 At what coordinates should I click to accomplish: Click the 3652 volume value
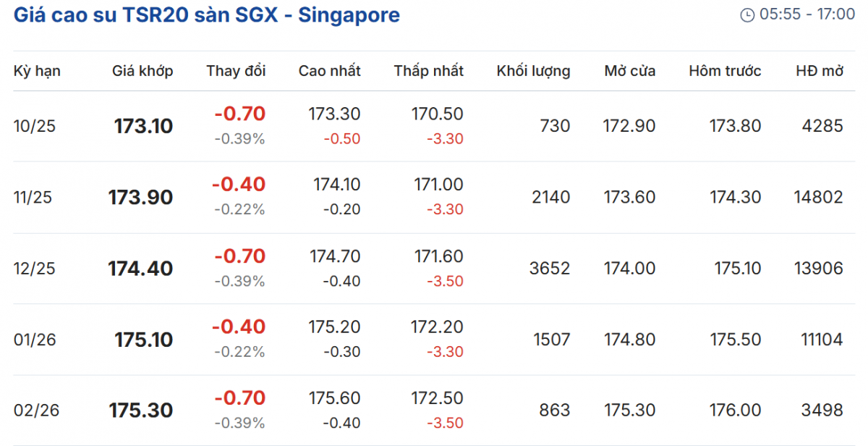(x=549, y=269)
